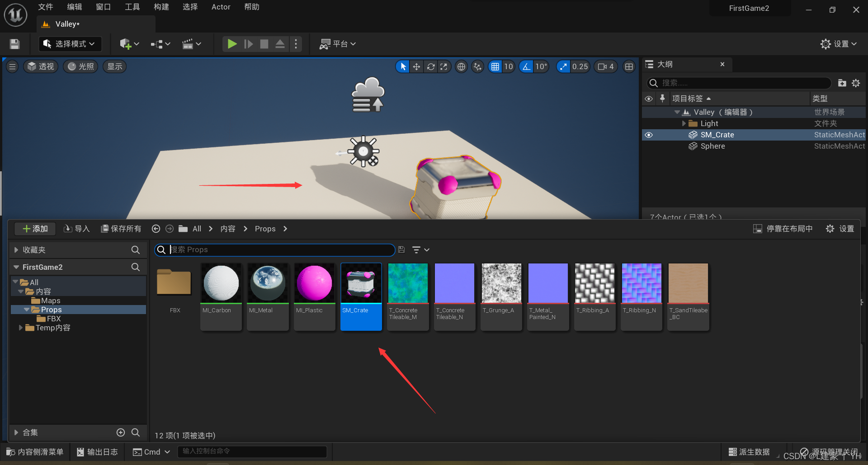Click the 添加 add content button
The image size is (868, 465).
[35, 229]
